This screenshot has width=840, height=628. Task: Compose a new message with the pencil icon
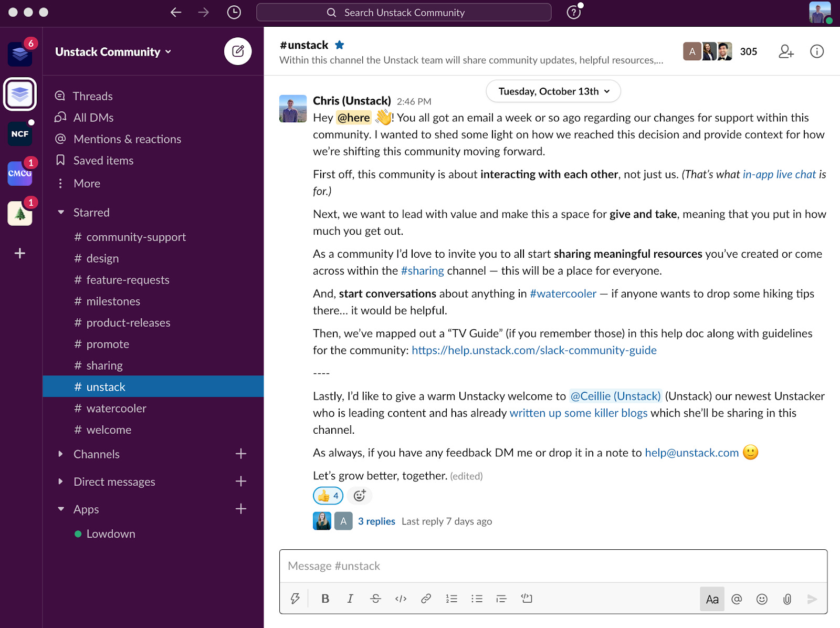pos(239,51)
